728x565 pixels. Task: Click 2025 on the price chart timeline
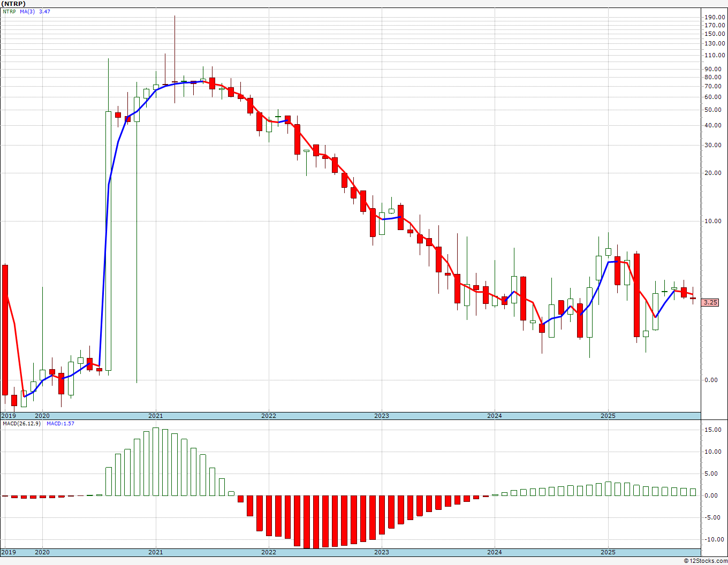608,416
